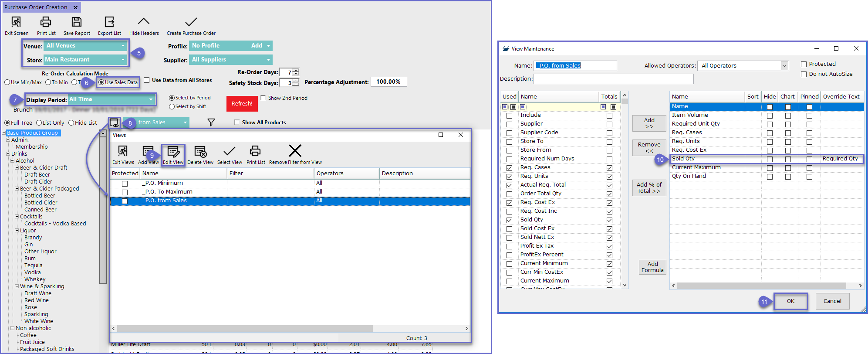Click the view Name input field
This screenshot has width=868, height=354.
575,66
